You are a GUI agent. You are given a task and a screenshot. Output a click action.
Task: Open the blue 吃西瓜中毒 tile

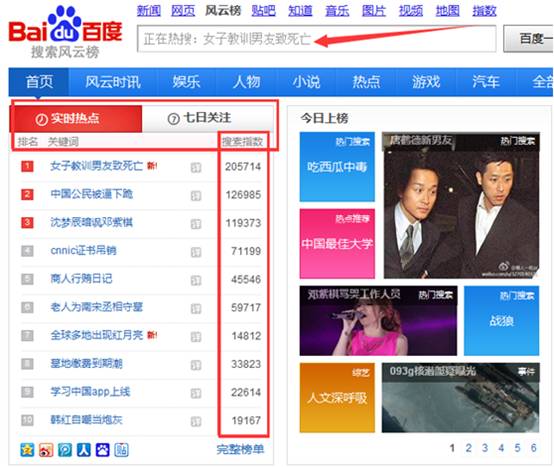coord(337,167)
